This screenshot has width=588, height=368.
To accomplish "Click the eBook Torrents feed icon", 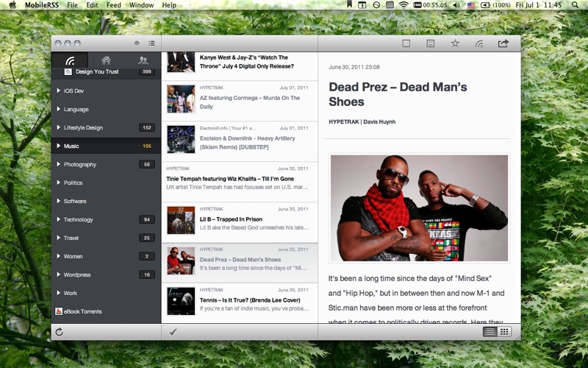I will click(x=59, y=311).
